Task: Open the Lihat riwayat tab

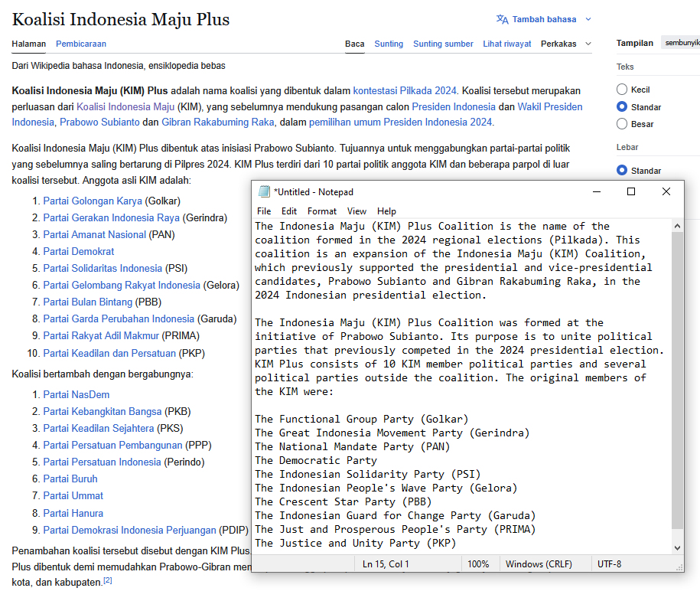Action: pyautogui.click(x=506, y=44)
